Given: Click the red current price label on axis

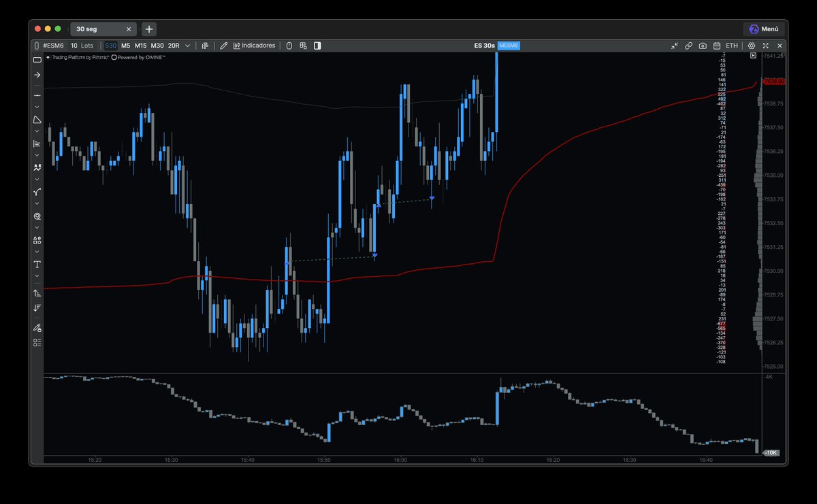Looking at the screenshot, I should (775, 82).
